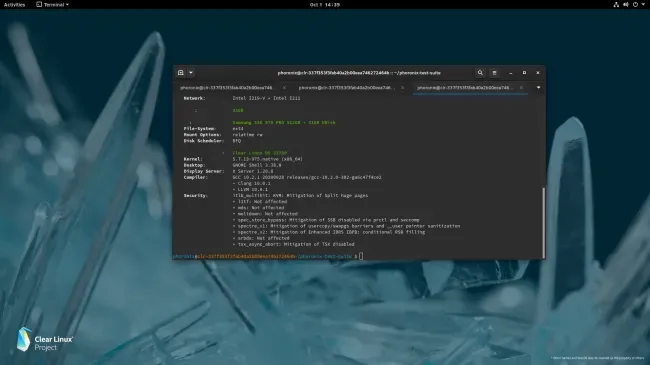Viewport: 650px width, 365px height.
Task: Click the 'Mount Options:' label
Action: [x=202, y=135]
